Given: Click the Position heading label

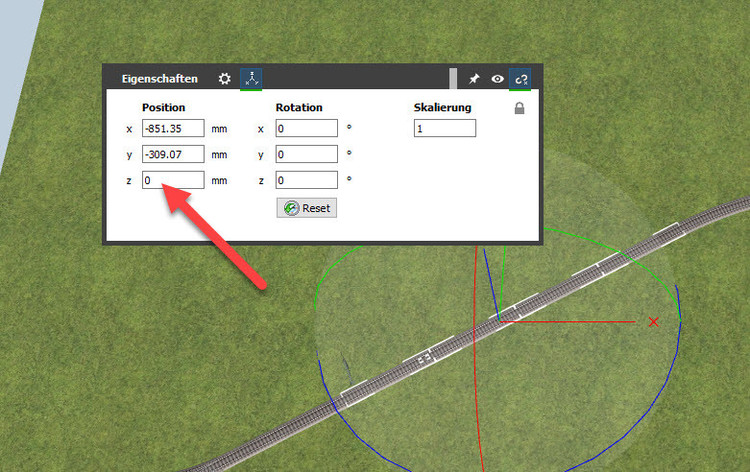Looking at the screenshot, I should tap(164, 107).
